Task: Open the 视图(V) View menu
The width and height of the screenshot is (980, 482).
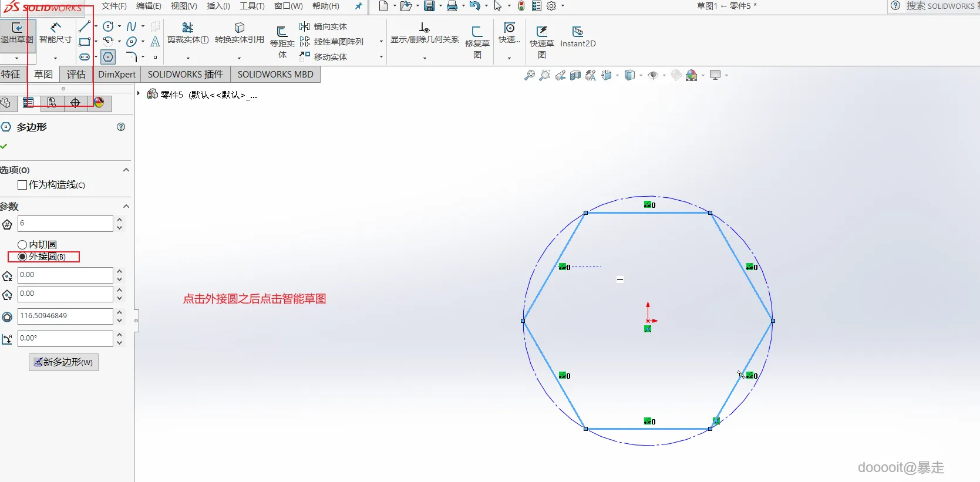Action: [x=184, y=6]
